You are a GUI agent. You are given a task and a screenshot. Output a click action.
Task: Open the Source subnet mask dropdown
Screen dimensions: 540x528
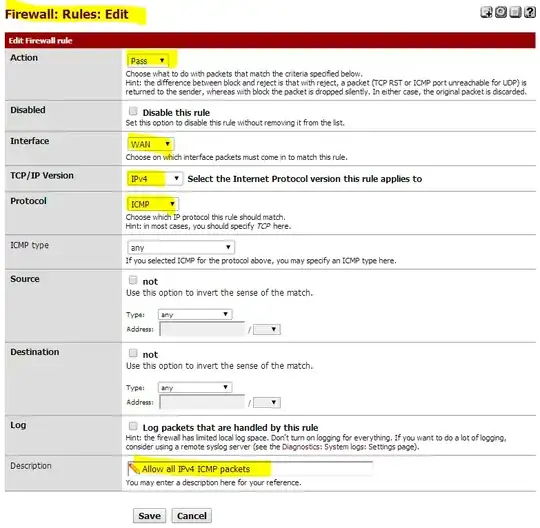267,329
